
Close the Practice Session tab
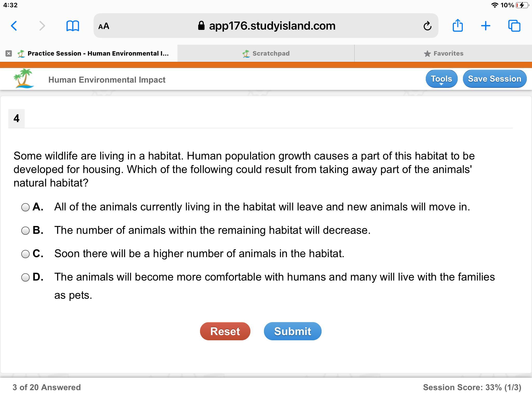9,54
